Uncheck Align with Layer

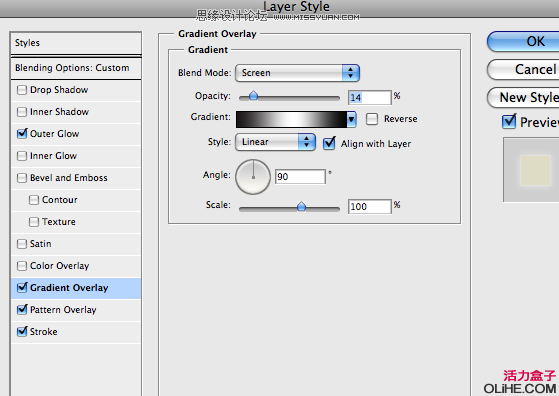[329, 143]
